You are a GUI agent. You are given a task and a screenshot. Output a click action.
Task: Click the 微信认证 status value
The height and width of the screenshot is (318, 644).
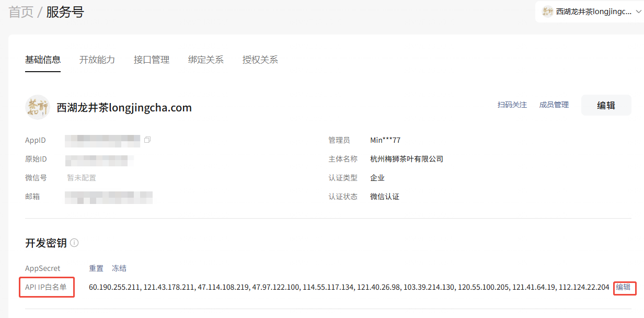coord(385,197)
